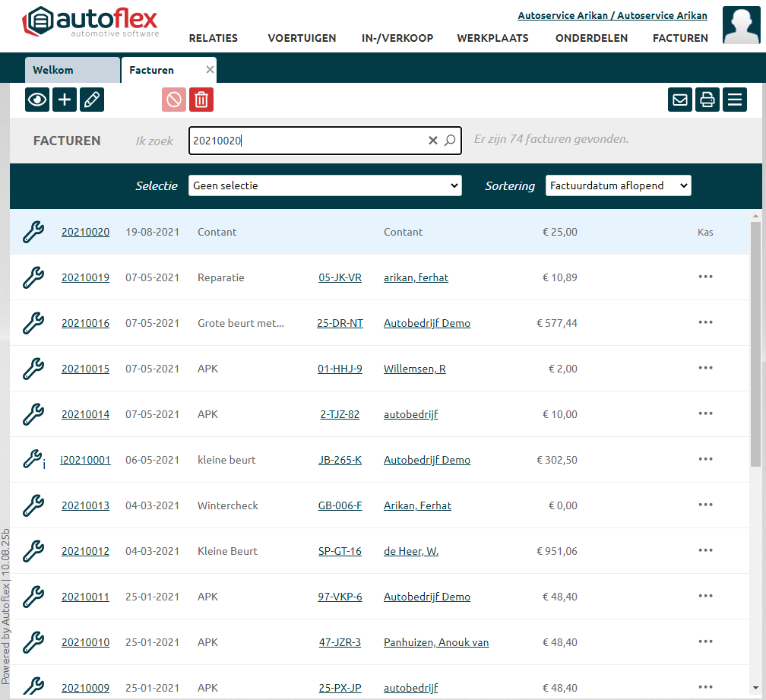This screenshot has width=766, height=700.
Task: Click the user profile avatar
Action: pyautogui.click(x=741, y=25)
